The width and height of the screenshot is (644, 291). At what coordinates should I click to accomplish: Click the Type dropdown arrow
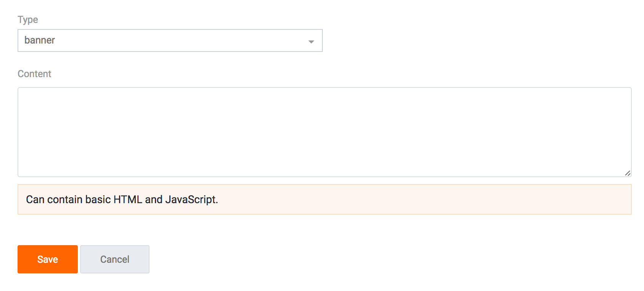(x=311, y=41)
